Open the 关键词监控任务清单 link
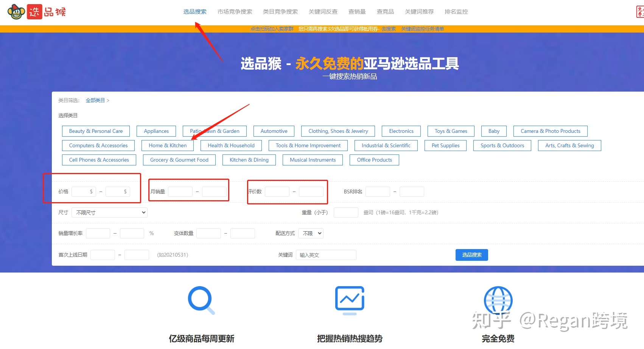 [423, 28]
